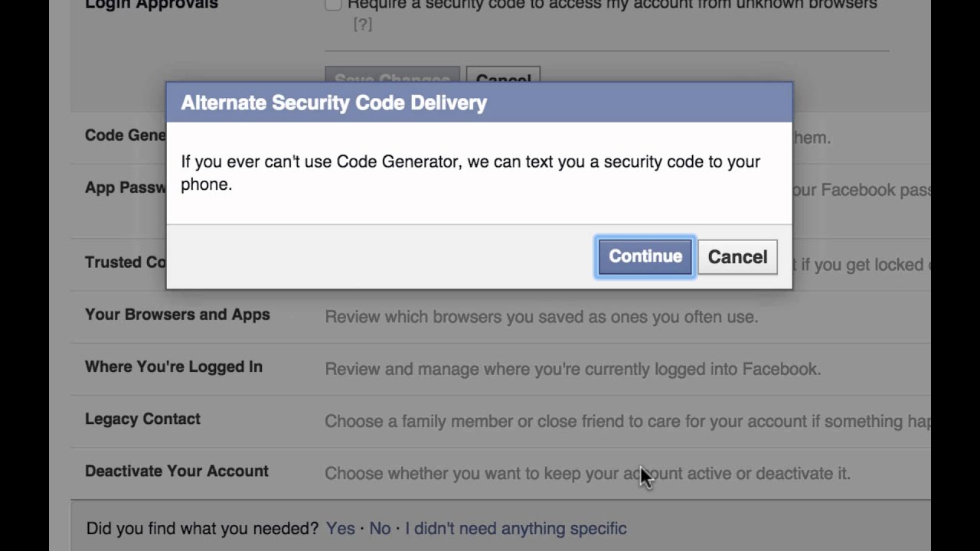Answer Yes to 'Did you find what you needed?'
Screen dimensions: 980x551
[x=341, y=528]
